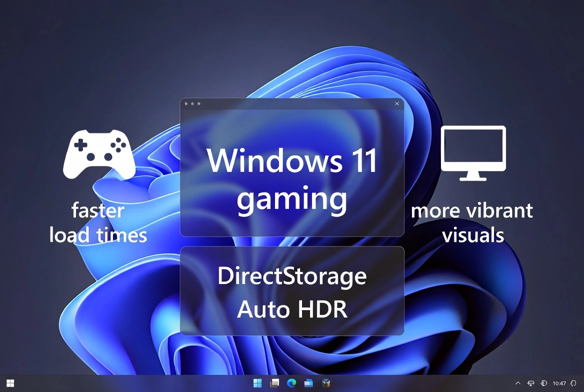The width and height of the screenshot is (584, 392).
Task: Open Task View next to the Start button
Action: [274, 383]
